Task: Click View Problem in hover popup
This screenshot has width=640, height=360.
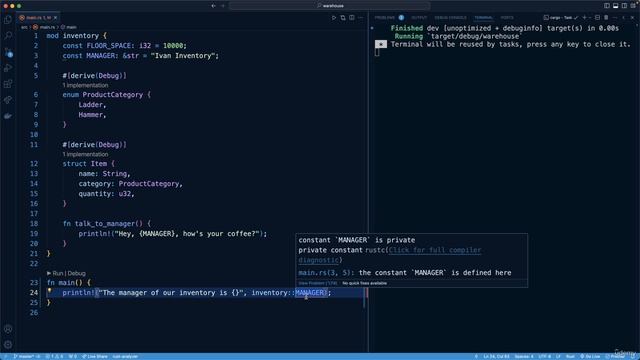Action: point(318,283)
